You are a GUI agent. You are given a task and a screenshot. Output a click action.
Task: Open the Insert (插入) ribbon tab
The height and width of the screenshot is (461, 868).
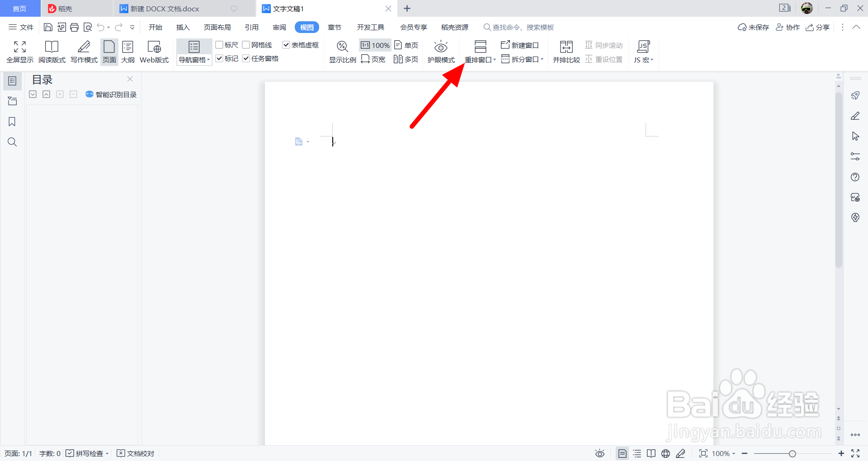[x=183, y=27]
